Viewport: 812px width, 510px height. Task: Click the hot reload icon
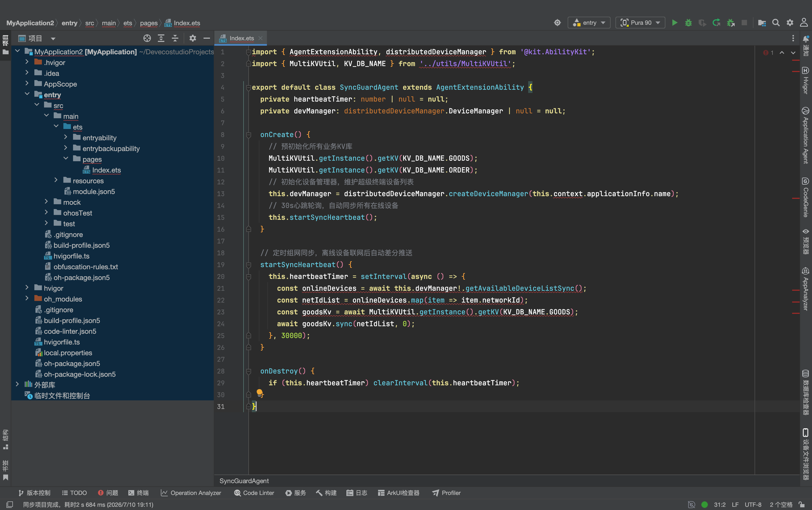(716, 23)
